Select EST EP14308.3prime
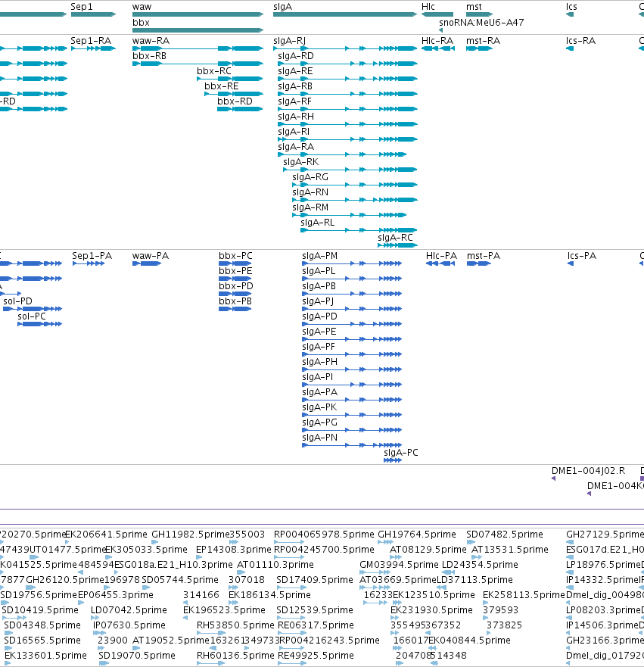The width and height of the screenshot is (644, 667). (x=199, y=557)
